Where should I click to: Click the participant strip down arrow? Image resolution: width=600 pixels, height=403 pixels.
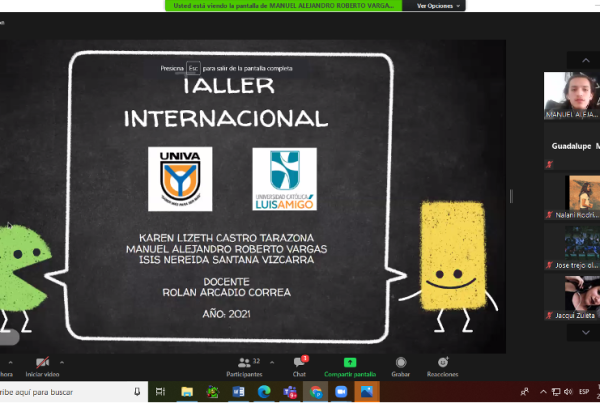pos(585,333)
